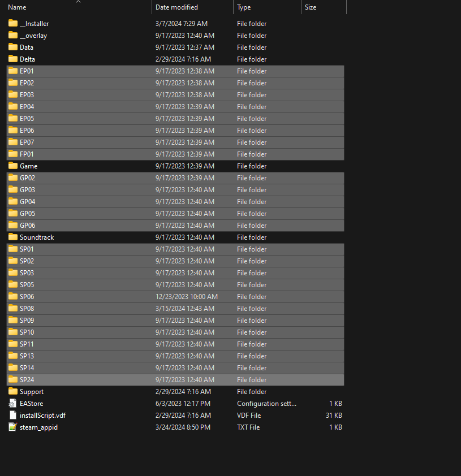Viewport: 461px width, 476px height.
Task: Select the Soundtrack folder icon
Action: coord(13,237)
